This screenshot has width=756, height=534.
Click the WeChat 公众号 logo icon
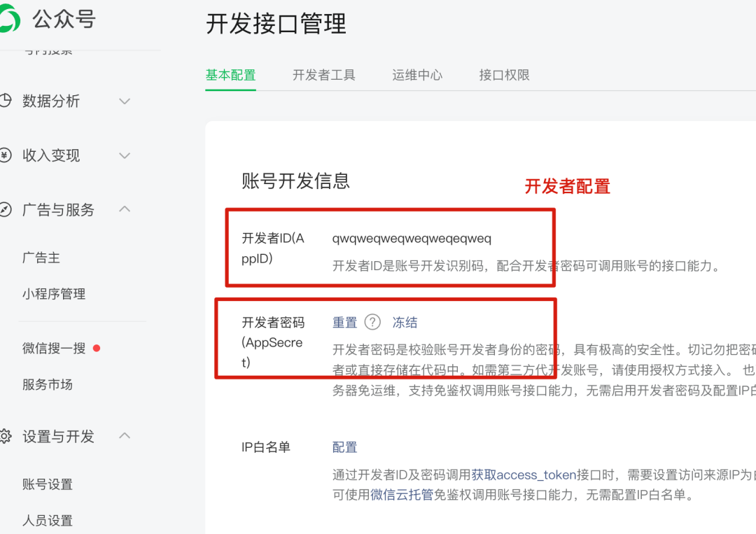[9, 20]
